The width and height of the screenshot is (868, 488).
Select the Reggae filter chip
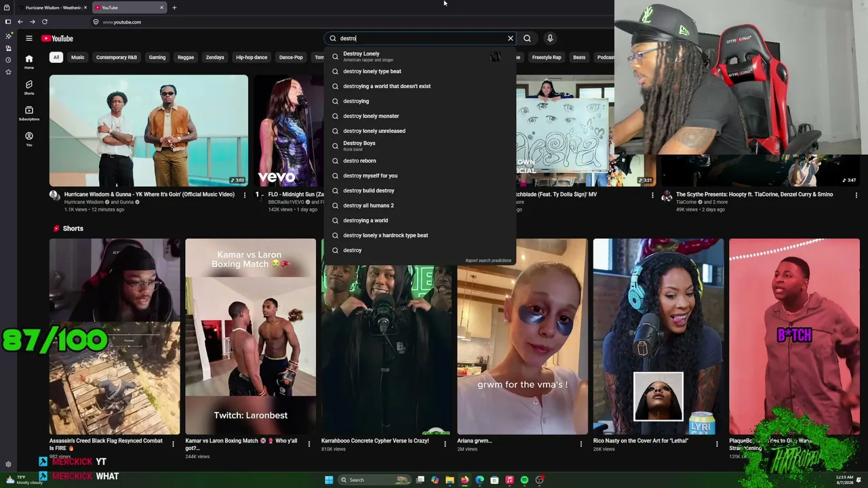(x=186, y=58)
